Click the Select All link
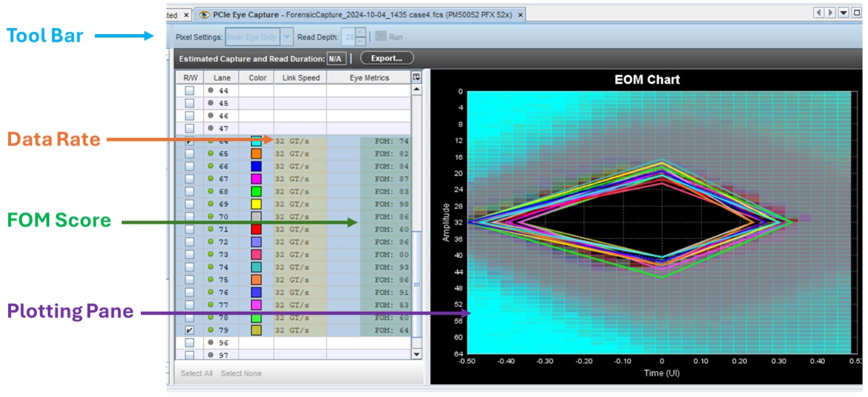Viewport: 868px width, 397px height. tap(196, 373)
